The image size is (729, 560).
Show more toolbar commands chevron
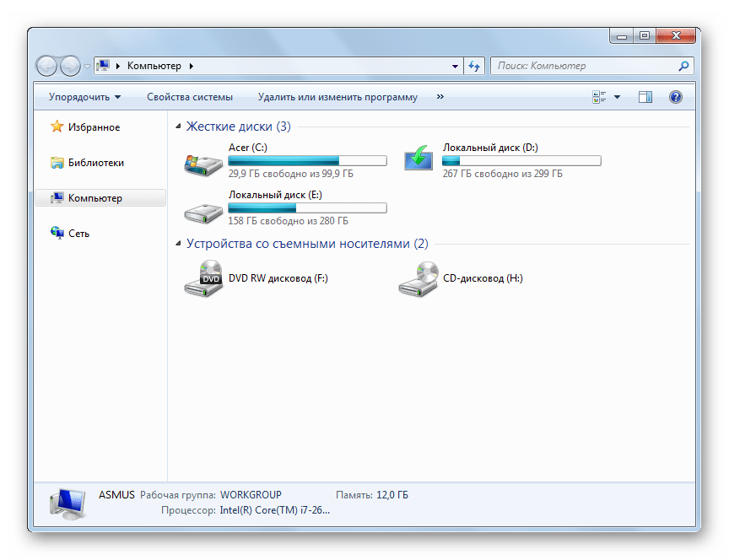(440, 97)
